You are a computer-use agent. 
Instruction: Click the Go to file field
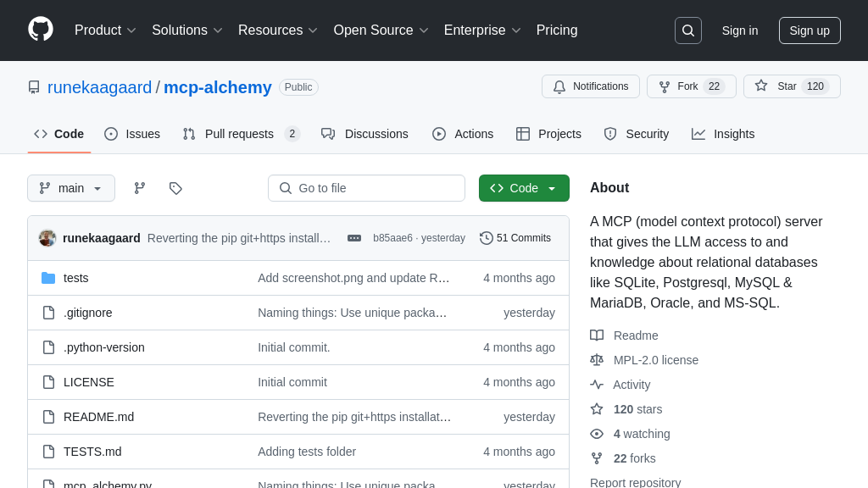(366, 188)
